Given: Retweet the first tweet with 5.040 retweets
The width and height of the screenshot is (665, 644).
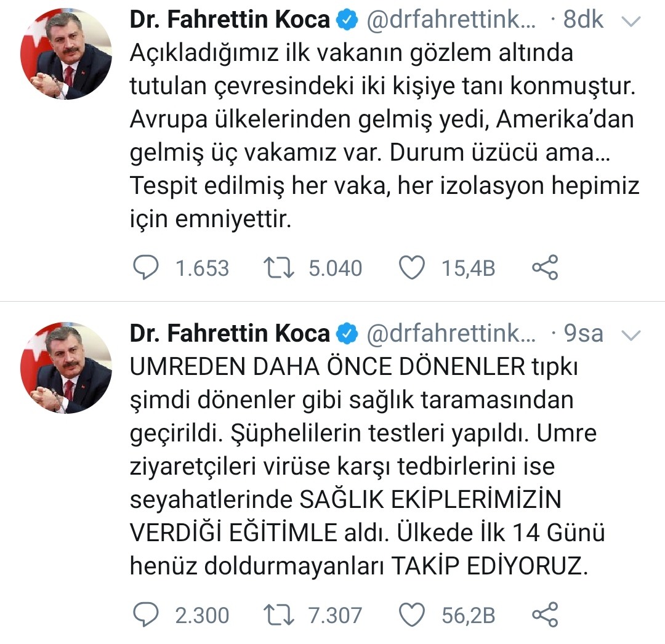Looking at the screenshot, I should (x=278, y=268).
